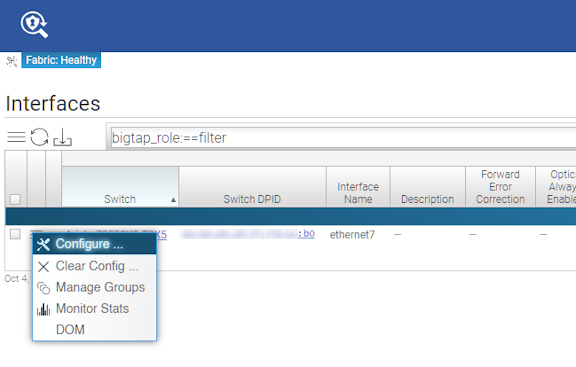Check the ethernet7 row checkbox
The width and height of the screenshot is (576, 367).
coord(15,234)
